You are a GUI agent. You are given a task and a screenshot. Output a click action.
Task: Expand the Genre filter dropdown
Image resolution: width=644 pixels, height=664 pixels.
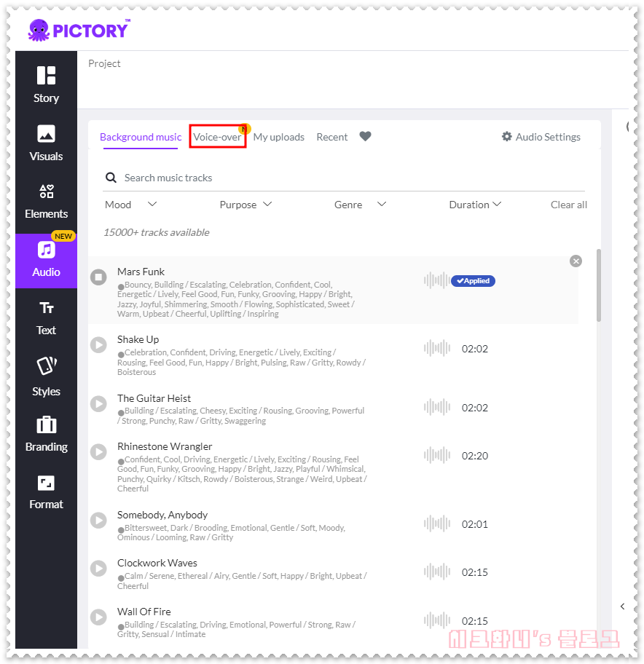coord(360,205)
